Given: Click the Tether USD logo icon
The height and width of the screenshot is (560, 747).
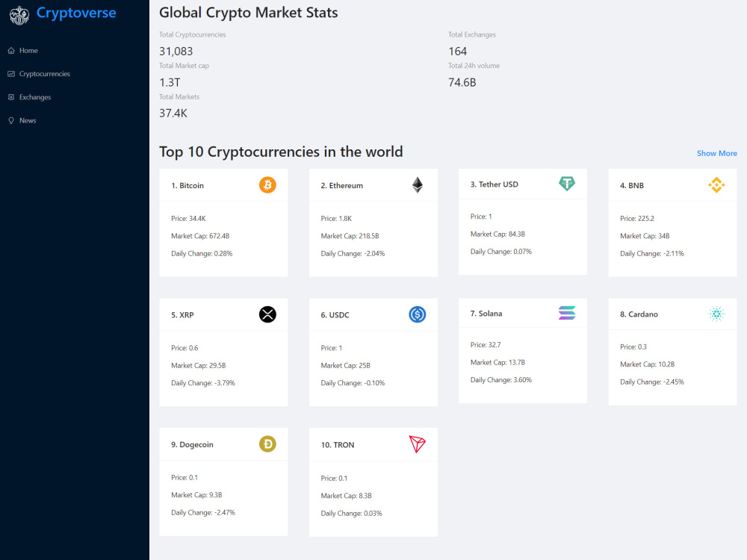Looking at the screenshot, I should click(567, 184).
